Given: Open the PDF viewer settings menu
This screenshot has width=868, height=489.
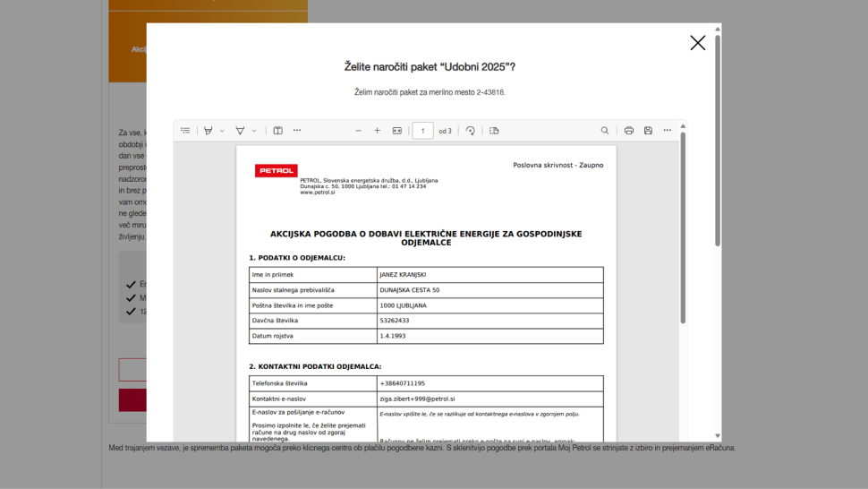Looking at the screenshot, I should pyautogui.click(x=668, y=131).
